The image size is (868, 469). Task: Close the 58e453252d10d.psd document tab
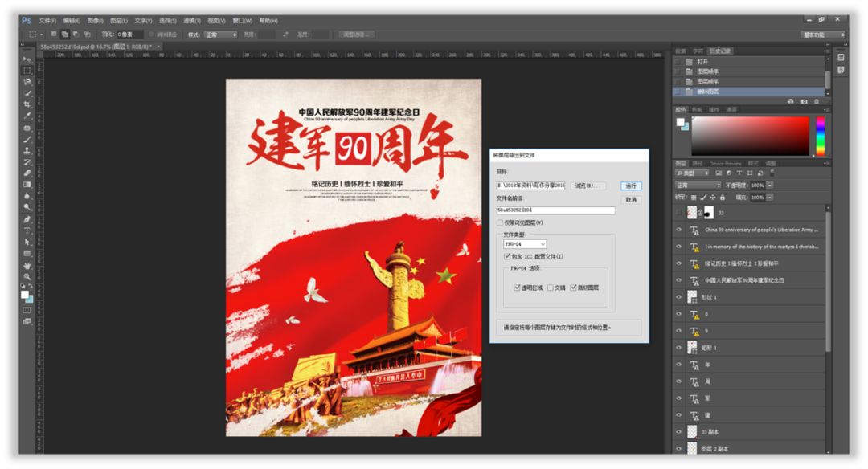coord(158,47)
